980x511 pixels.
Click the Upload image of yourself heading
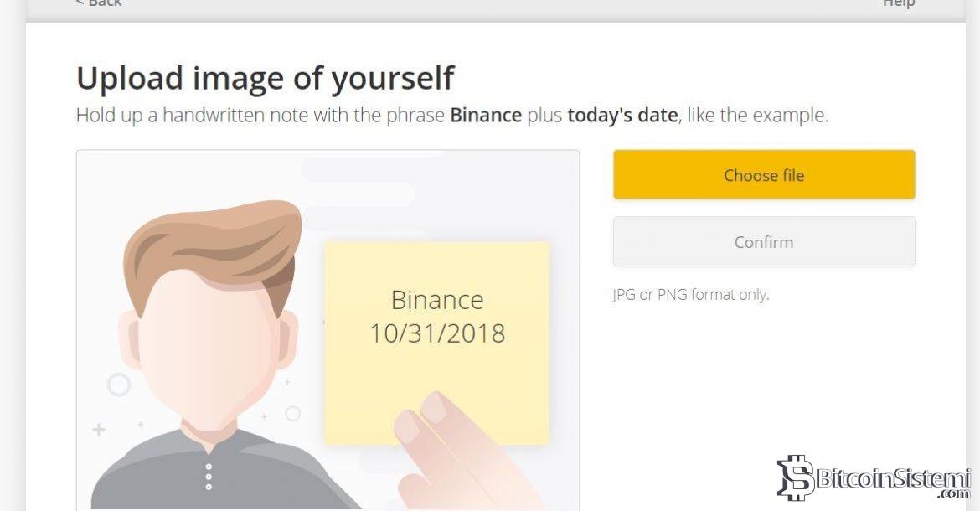coord(265,78)
